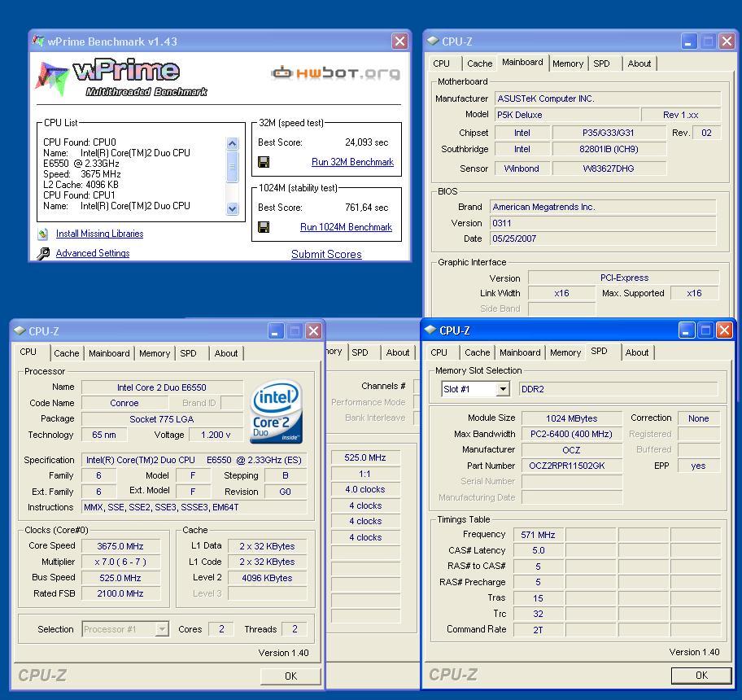Minimize the processor CPU-Z window
742x700 pixels.
[x=276, y=330]
